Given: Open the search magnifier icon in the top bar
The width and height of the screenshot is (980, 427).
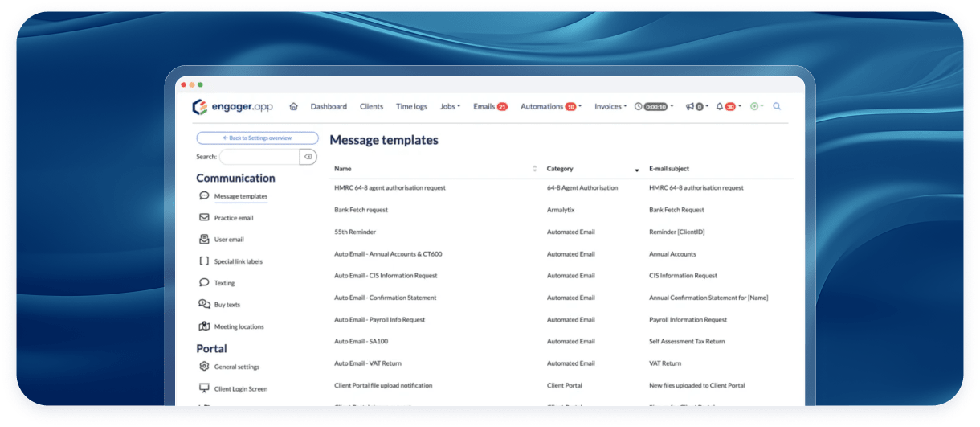Looking at the screenshot, I should 777,106.
